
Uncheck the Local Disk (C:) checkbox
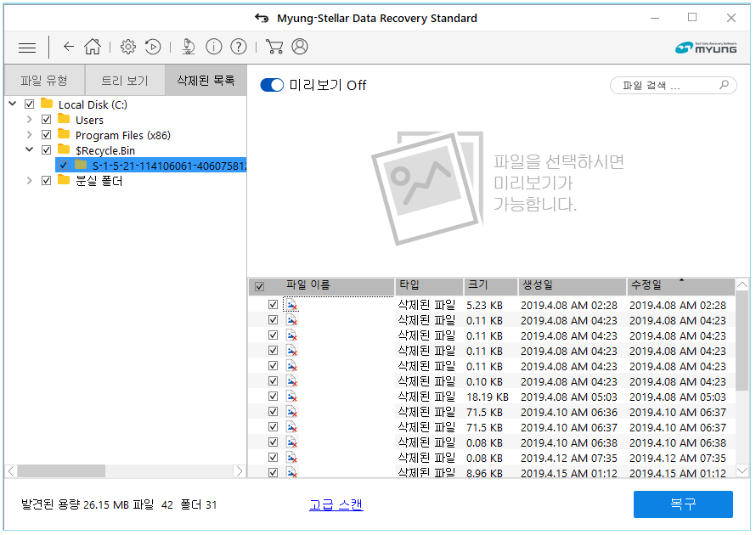coord(30,104)
